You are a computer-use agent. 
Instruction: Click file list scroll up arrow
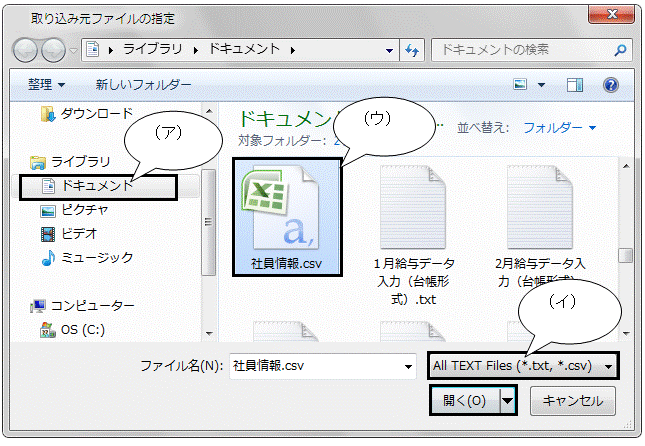[626, 166]
